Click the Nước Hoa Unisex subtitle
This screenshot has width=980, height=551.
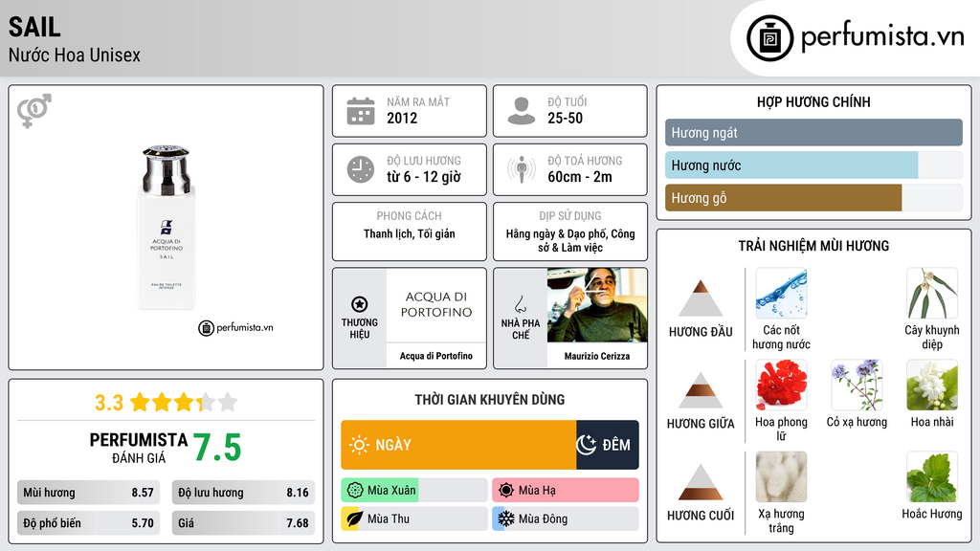75,55
